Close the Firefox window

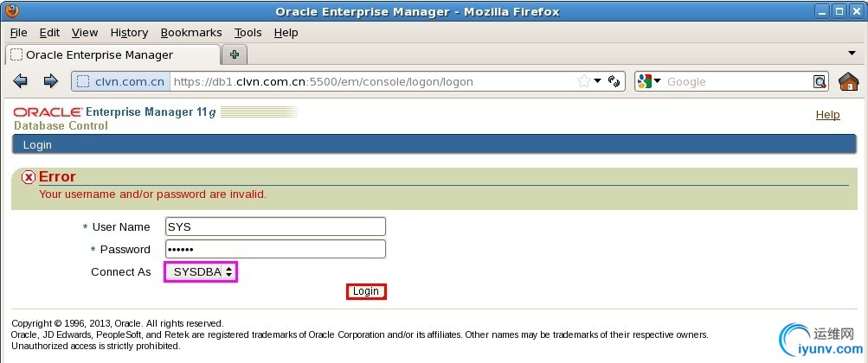click(856, 11)
